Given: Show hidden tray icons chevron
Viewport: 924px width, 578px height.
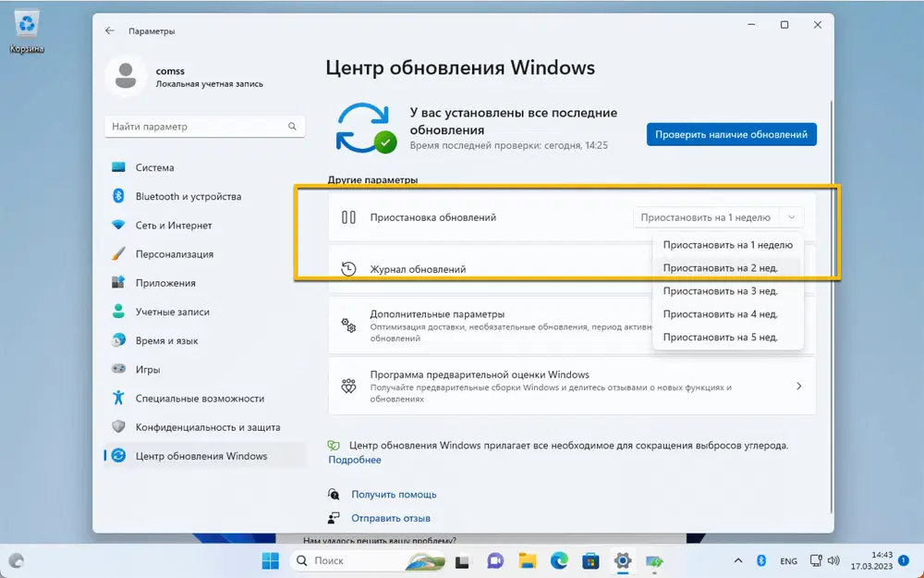Looking at the screenshot, I should [x=737, y=560].
